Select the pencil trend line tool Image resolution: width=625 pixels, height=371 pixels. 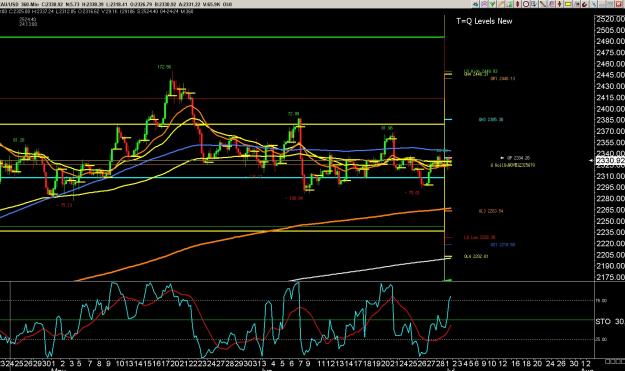click(x=501, y=4)
